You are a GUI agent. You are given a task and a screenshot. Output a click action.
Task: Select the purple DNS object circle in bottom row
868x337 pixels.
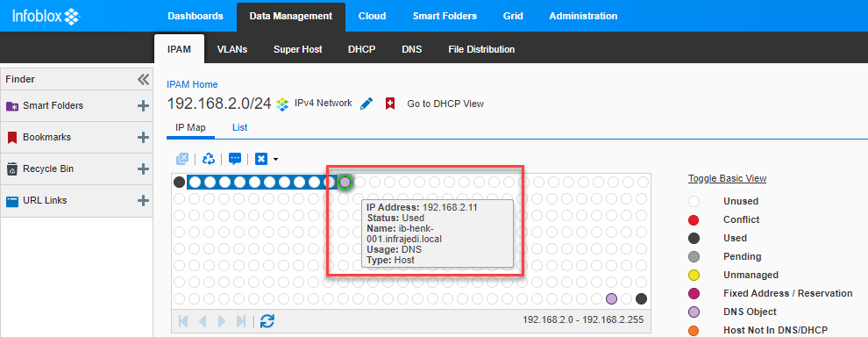click(x=612, y=298)
